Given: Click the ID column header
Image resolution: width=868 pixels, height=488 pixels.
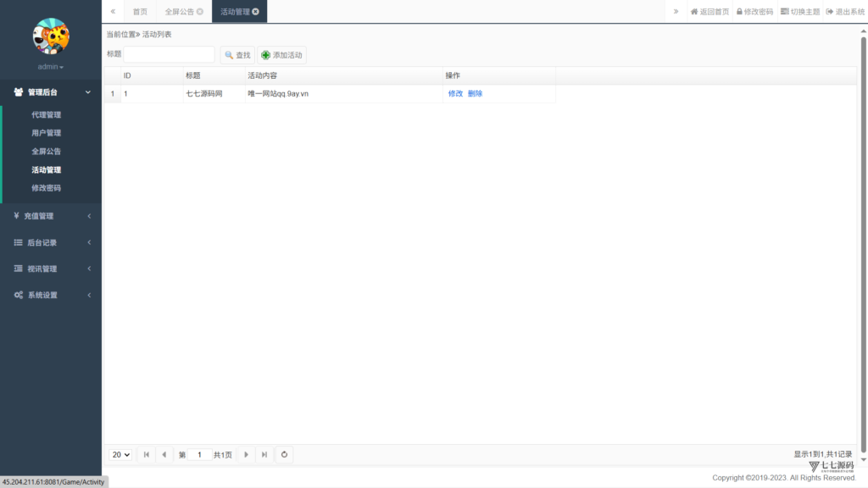Looking at the screenshot, I should (x=152, y=75).
